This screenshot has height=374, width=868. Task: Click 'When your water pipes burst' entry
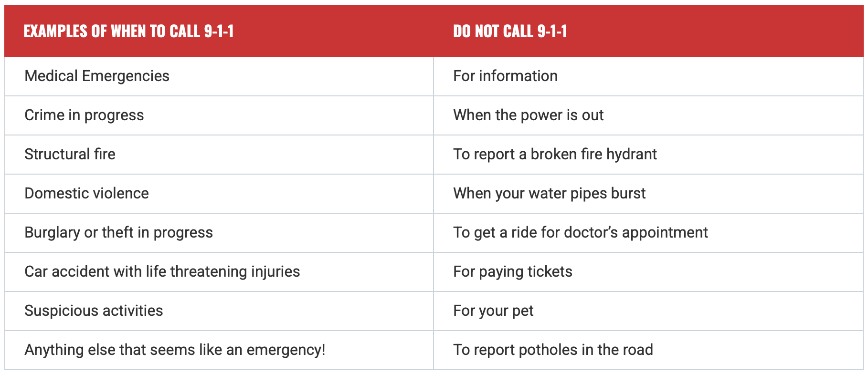[x=549, y=194]
